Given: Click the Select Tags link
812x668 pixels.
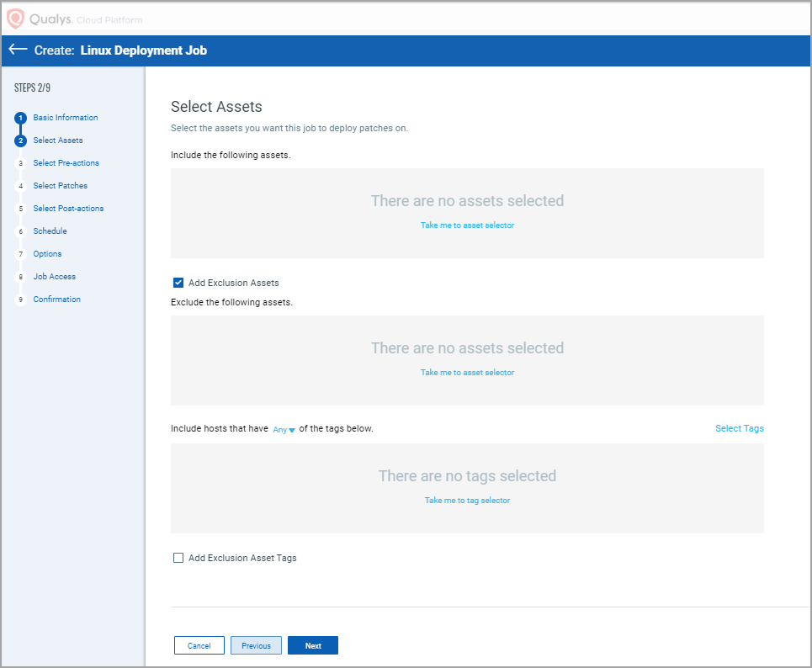Looking at the screenshot, I should (x=739, y=428).
